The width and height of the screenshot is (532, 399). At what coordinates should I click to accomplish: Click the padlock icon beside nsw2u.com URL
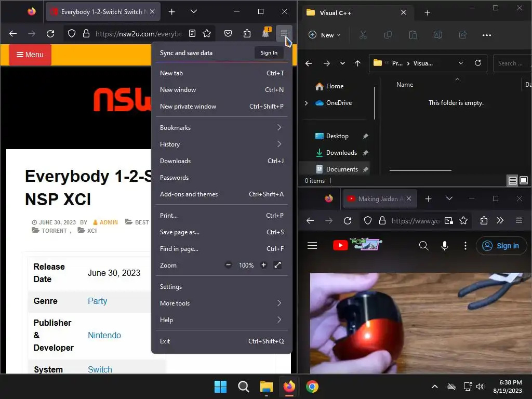86,34
